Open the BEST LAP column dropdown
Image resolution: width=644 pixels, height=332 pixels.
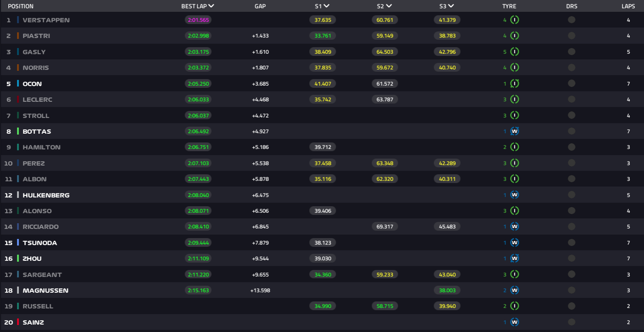click(211, 6)
